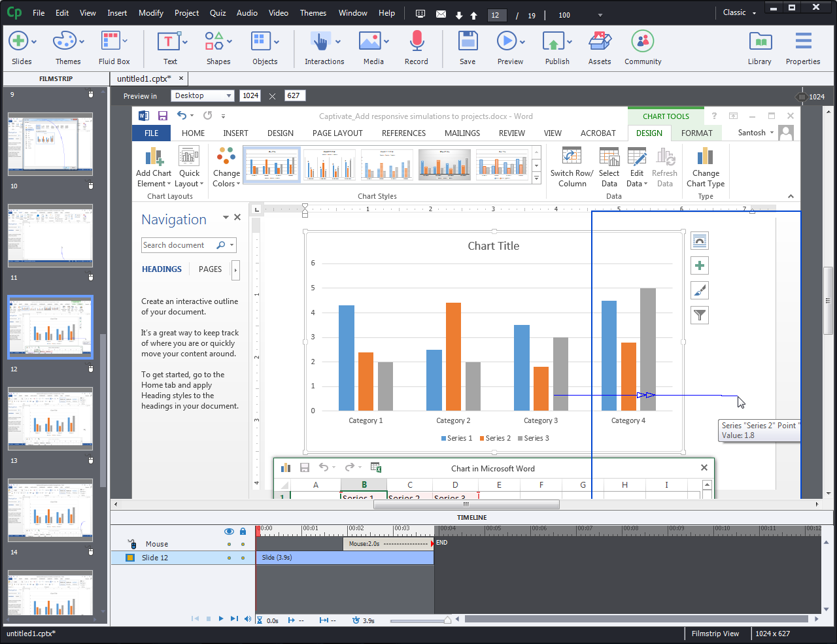Open the Slides tool in the toolbar
Screen dimensions: 837x644
coord(18,41)
